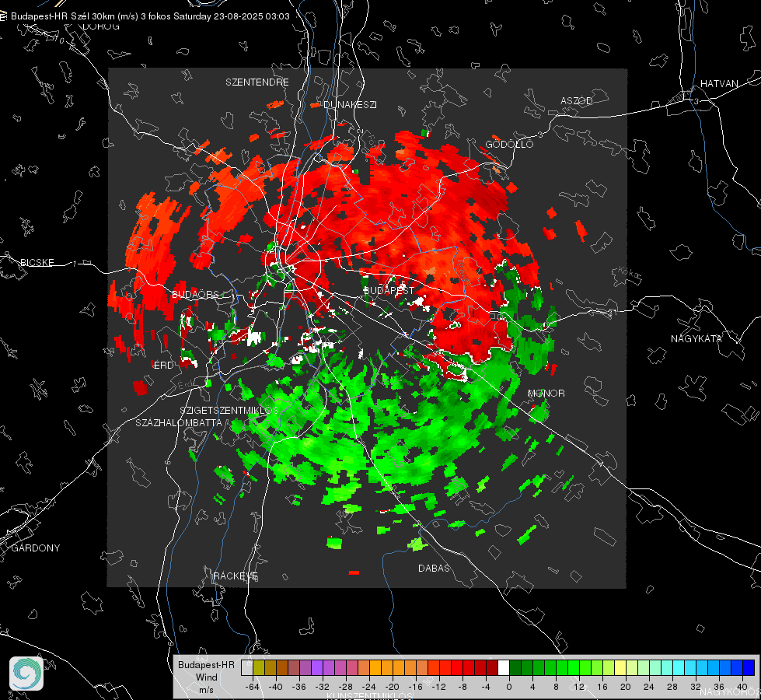Viewport: 761px width, 700px height.
Task: Click the 'm/s' unit label in the legend
Action: pyautogui.click(x=206, y=690)
